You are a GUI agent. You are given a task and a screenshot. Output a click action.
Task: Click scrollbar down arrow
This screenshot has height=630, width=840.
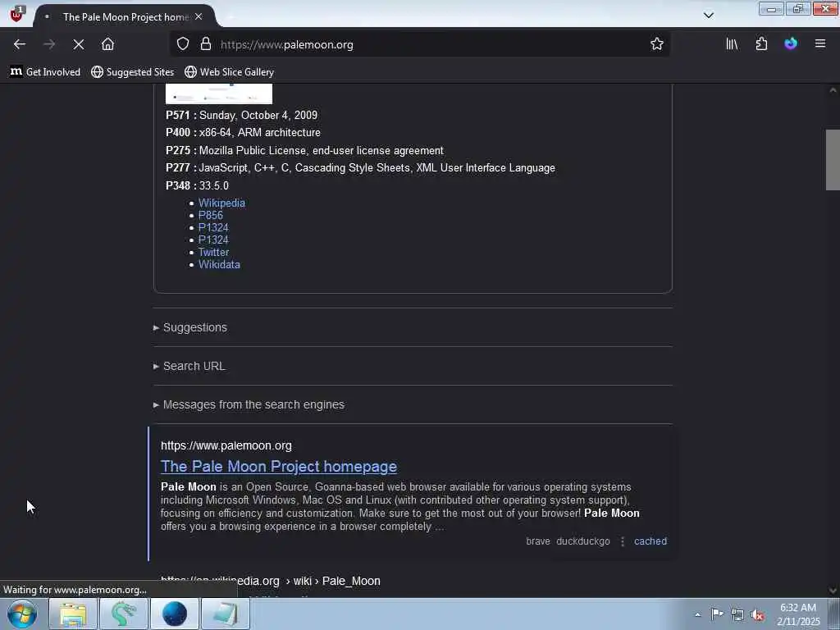pos(833,591)
